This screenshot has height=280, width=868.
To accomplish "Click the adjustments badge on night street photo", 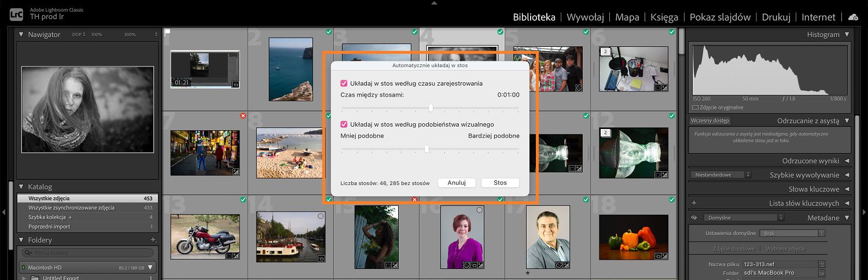I will tap(236, 172).
